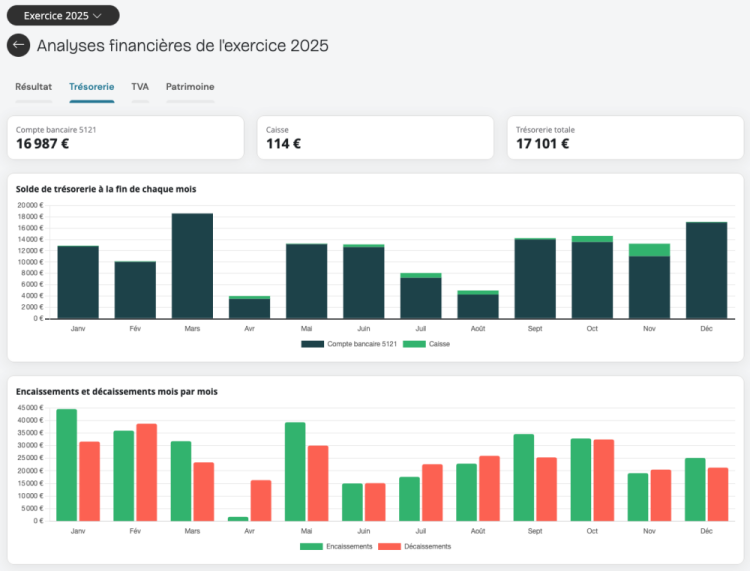Hide the Décaissements legend series

coord(415,546)
